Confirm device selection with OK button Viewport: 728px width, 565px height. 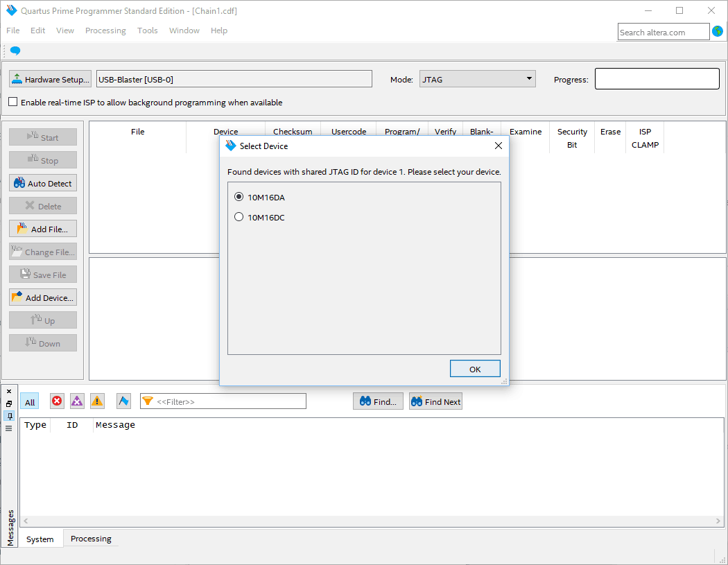[x=475, y=369]
